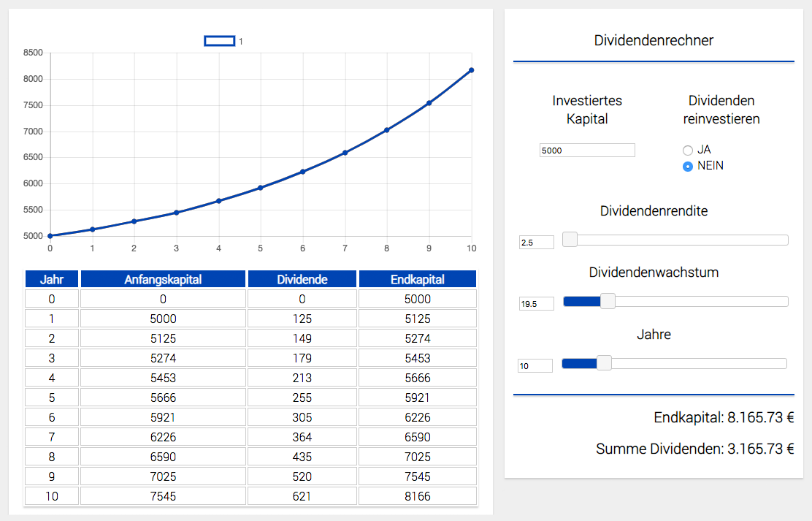Screen dimensions: 812x521
Task: Click the Dividendenwachstum value field
Action: (x=537, y=304)
